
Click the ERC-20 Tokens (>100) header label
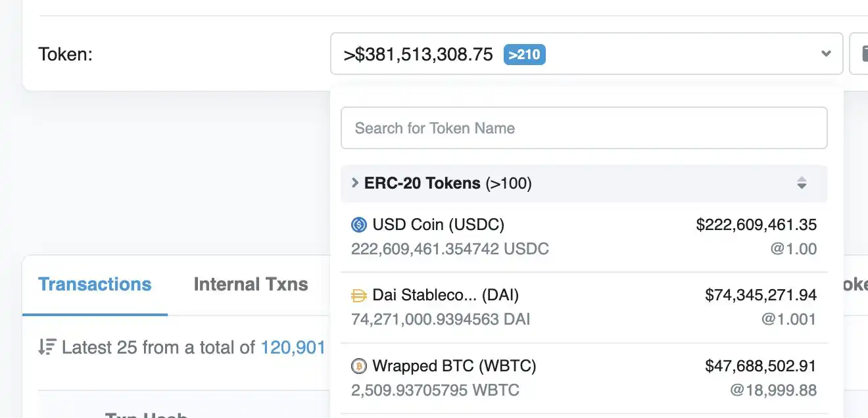pyautogui.click(x=448, y=183)
